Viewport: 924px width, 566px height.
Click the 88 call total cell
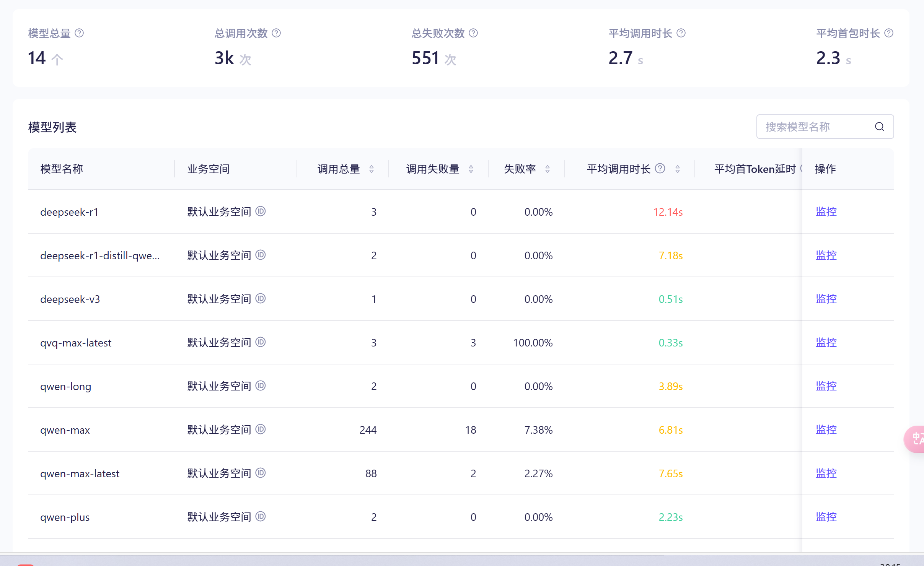click(371, 473)
